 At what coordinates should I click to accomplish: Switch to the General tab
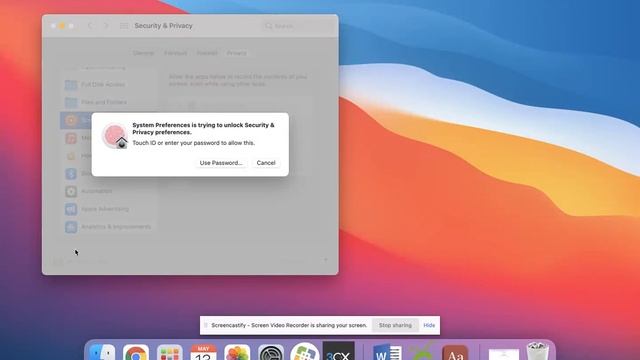coord(143,53)
